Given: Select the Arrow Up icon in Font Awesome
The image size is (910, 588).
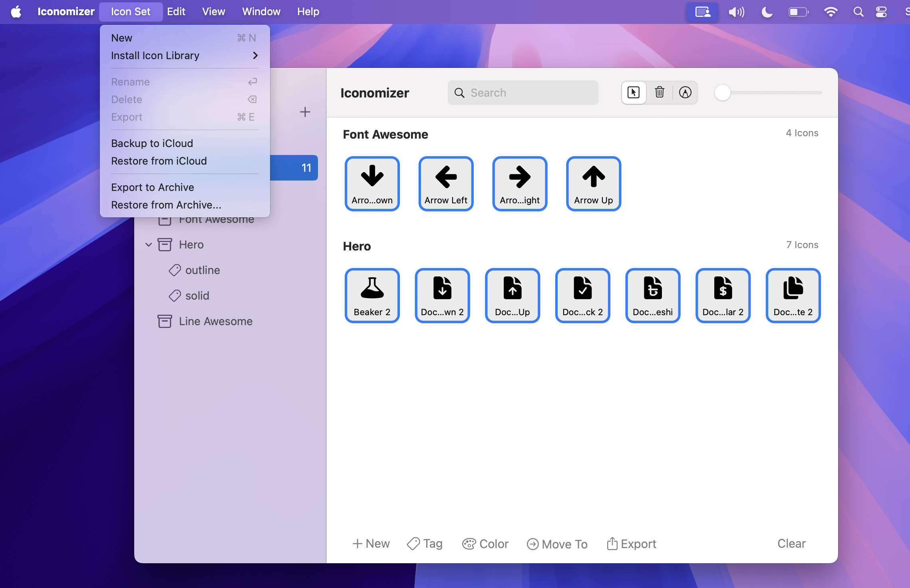Looking at the screenshot, I should point(593,183).
